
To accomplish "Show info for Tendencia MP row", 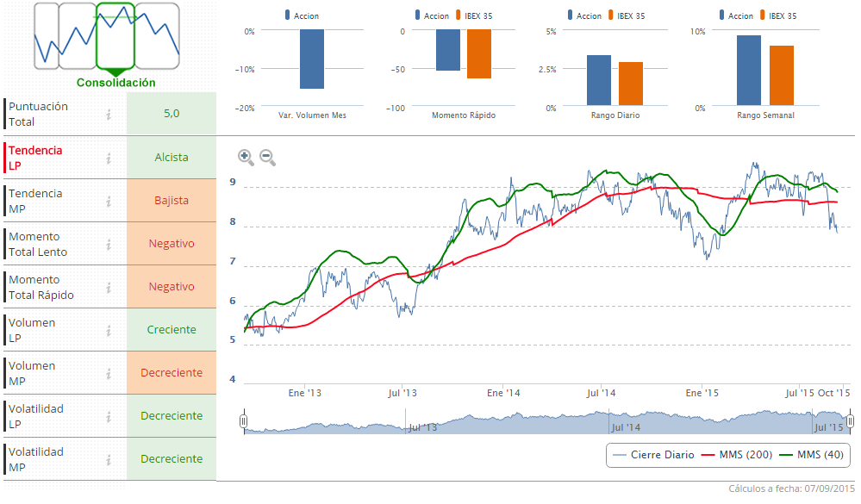I will coord(109,201).
